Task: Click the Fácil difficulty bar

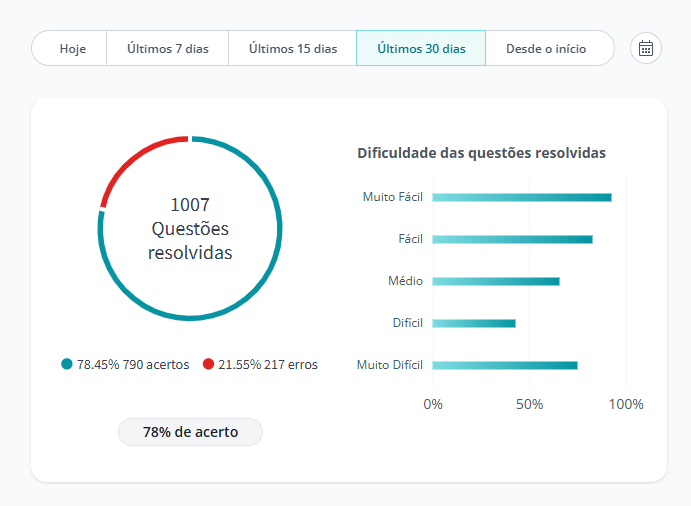Action: pos(512,239)
